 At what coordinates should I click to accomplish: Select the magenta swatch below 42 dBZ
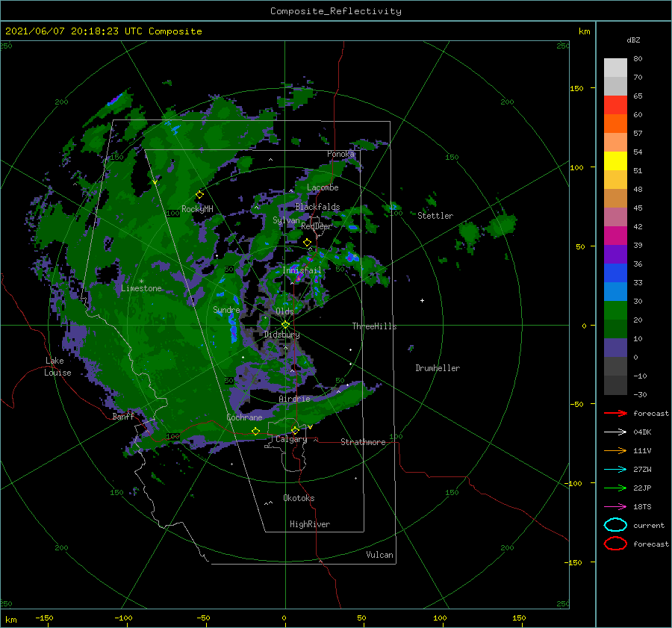(615, 236)
